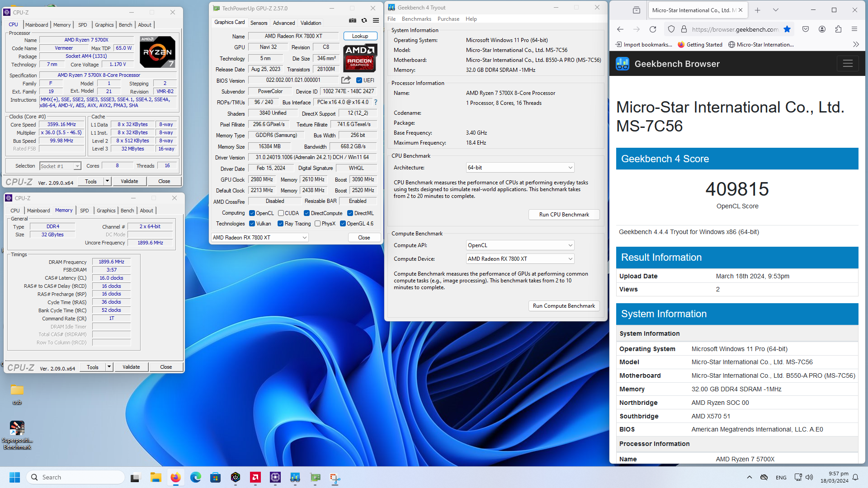Toggle the PhysX checkbox
This screenshot has width=868, height=488.
click(x=318, y=224)
